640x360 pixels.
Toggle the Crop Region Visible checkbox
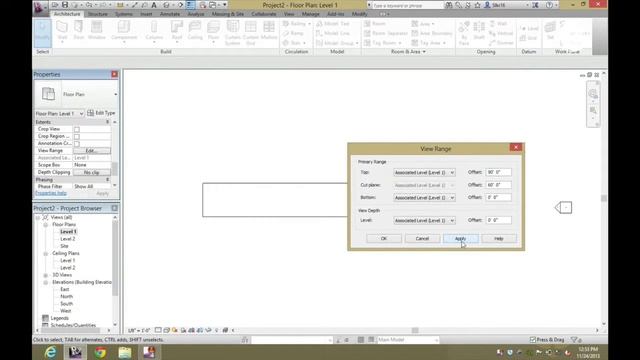click(77, 137)
